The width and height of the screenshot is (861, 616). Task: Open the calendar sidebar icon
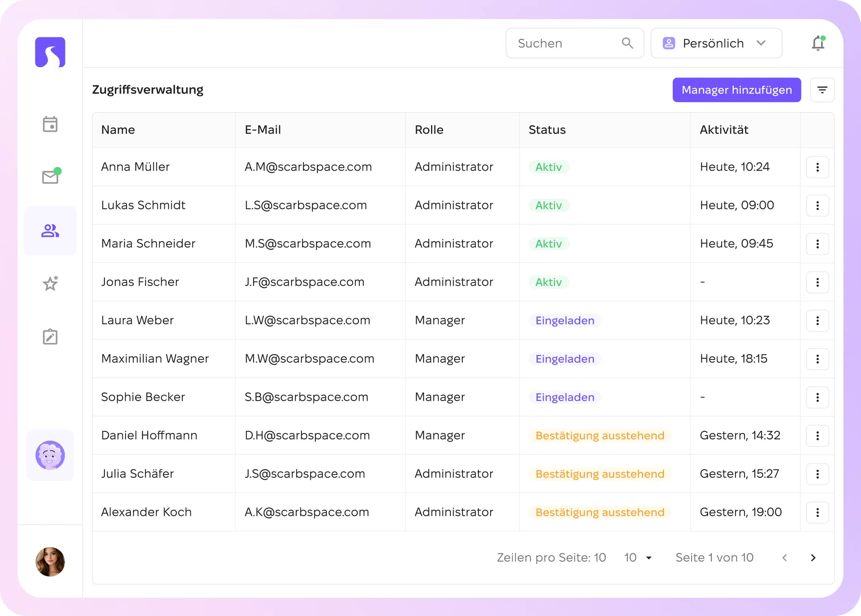click(x=50, y=124)
